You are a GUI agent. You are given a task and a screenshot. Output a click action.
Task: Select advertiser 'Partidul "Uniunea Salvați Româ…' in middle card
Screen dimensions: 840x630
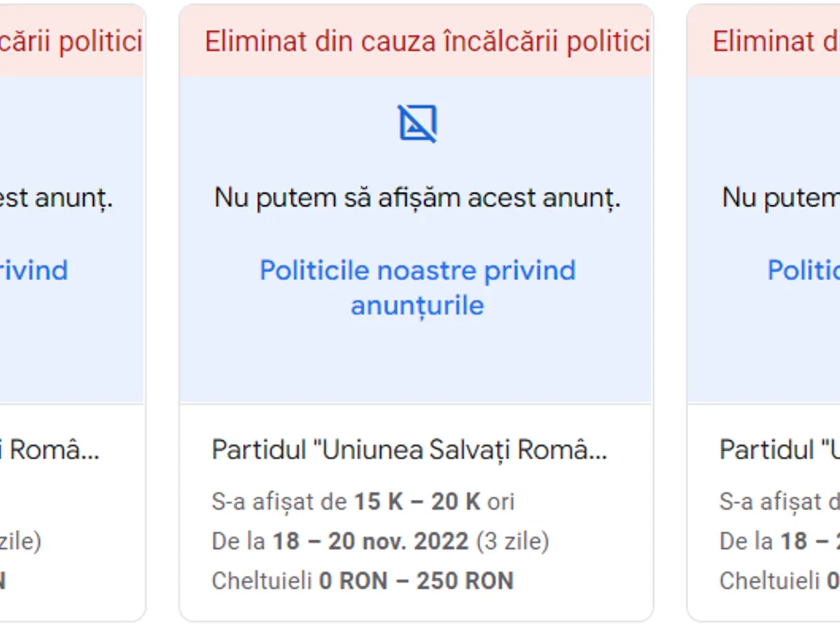(x=409, y=449)
